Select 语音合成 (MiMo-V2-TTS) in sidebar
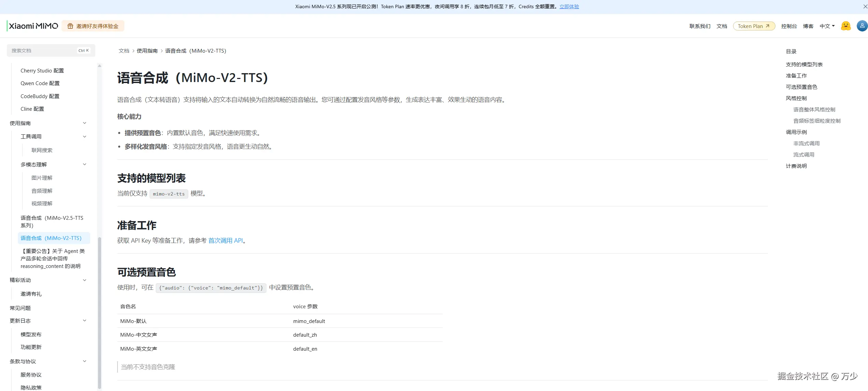The image size is (868, 391). 54,238
